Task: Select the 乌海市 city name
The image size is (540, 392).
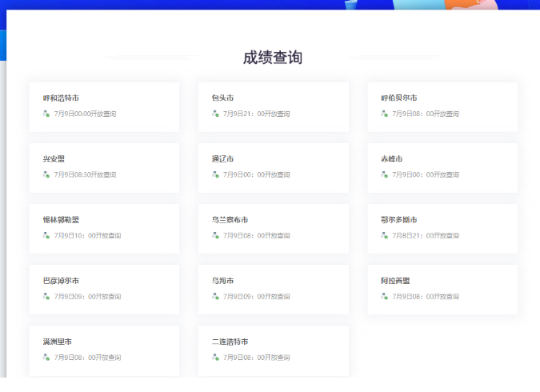Action: [223, 281]
